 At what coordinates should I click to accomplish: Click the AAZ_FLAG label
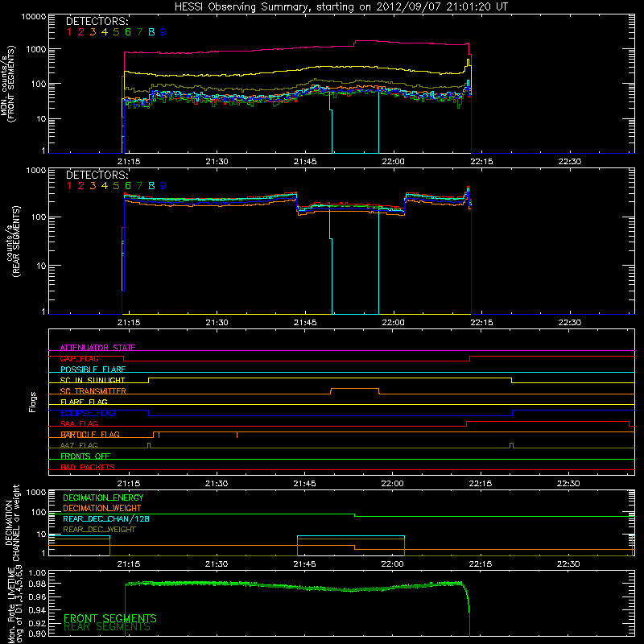[79, 445]
